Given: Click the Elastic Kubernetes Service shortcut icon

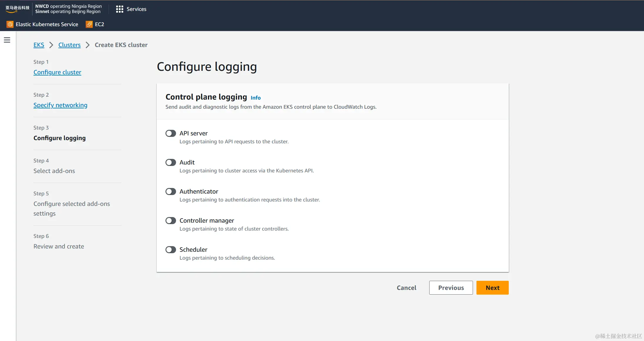Looking at the screenshot, I should tap(10, 24).
